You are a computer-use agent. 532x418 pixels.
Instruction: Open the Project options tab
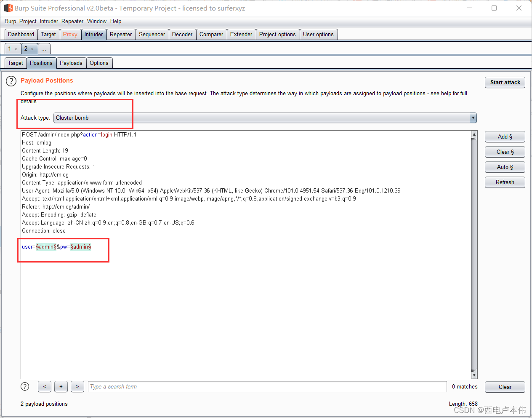coord(277,35)
